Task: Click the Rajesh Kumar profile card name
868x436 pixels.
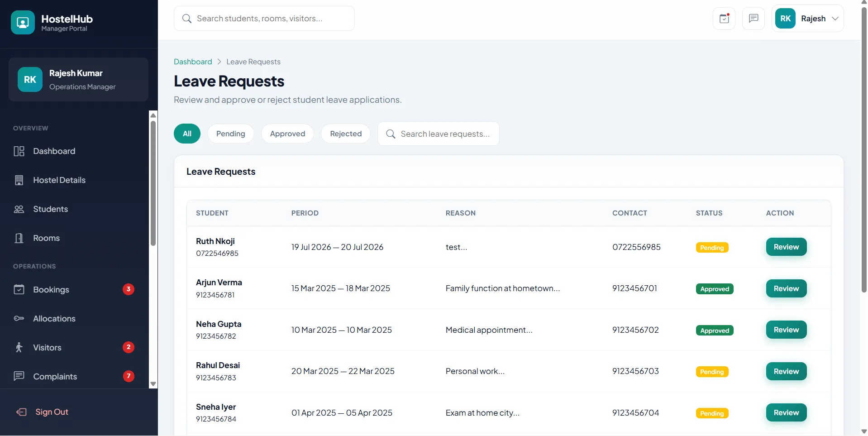Action: pyautogui.click(x=76, y=73)
